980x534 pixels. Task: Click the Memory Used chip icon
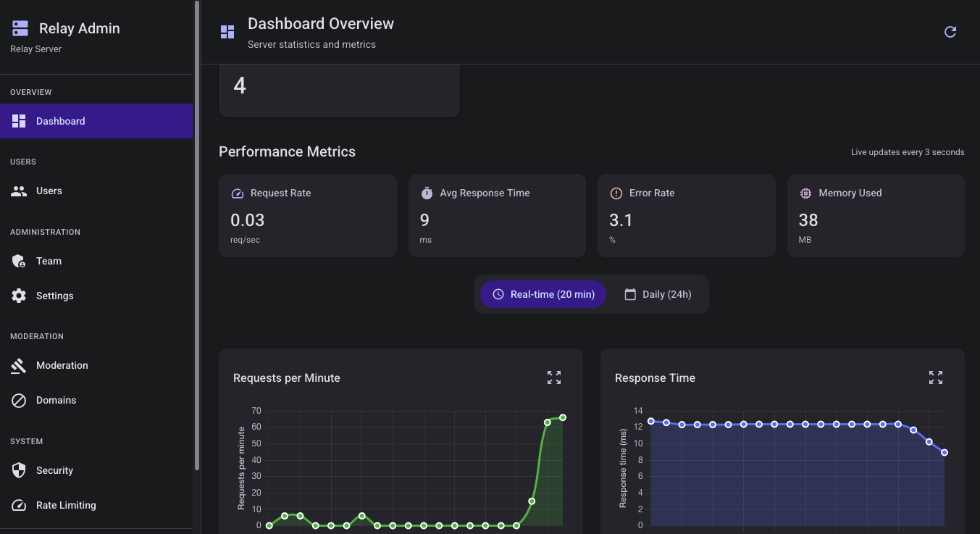click(805, 193)
